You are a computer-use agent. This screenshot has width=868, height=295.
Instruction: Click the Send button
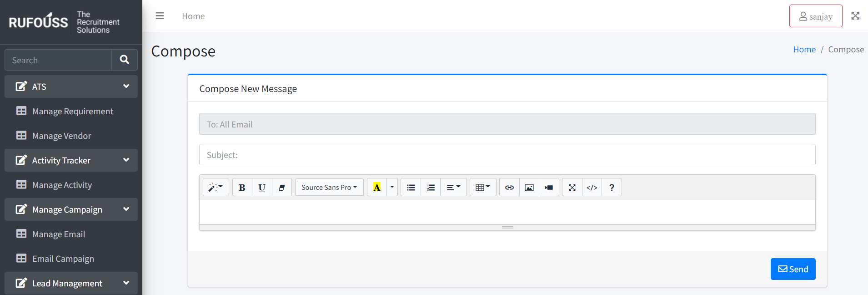point(793,269)
